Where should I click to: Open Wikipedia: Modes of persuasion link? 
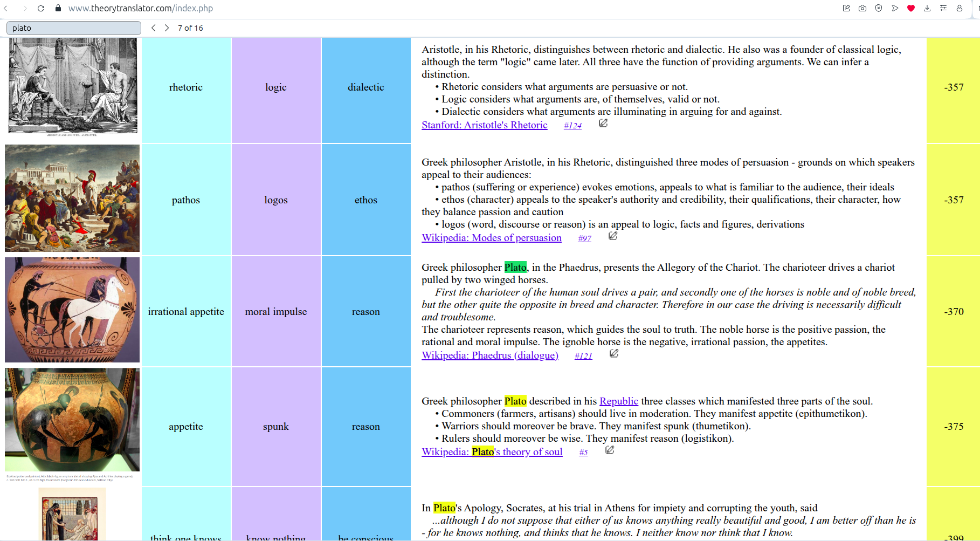(x=491, y=238)
